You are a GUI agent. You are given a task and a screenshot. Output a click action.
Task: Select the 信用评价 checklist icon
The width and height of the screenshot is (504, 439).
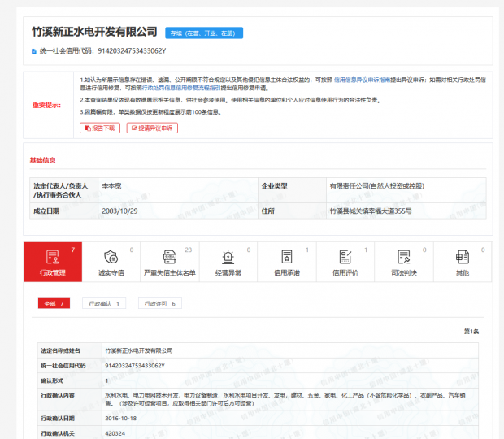tap(345, 257)
